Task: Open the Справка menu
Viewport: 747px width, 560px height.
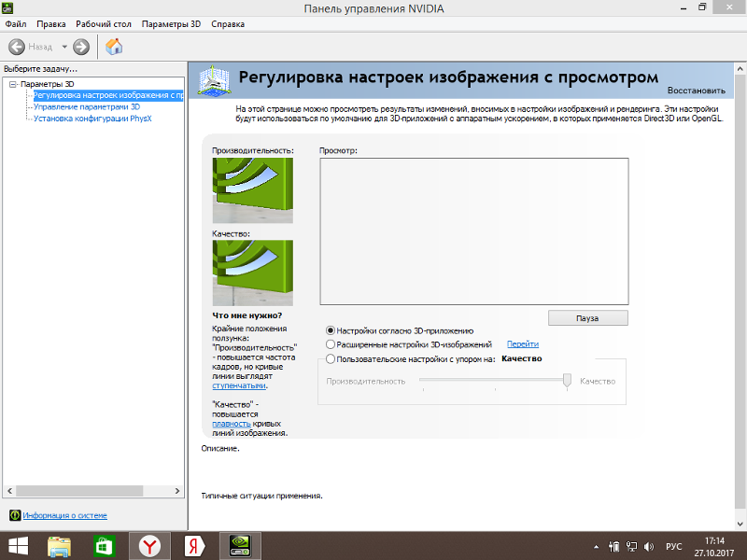Action: coord(228,24)
